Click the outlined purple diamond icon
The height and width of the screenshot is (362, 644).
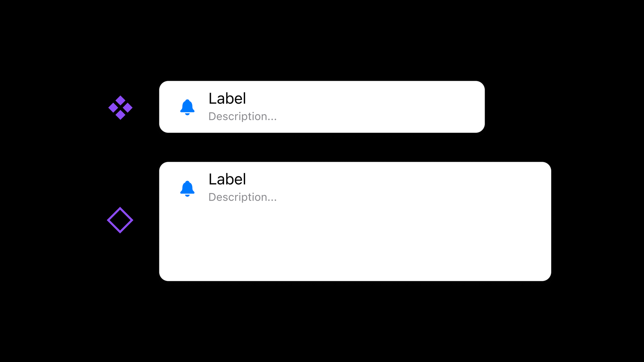tap(121, 220)
